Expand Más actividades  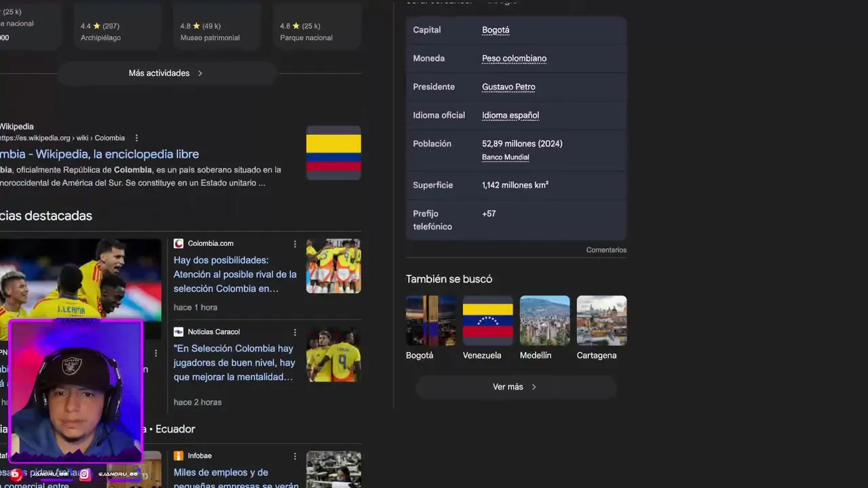tap(166, 73)
